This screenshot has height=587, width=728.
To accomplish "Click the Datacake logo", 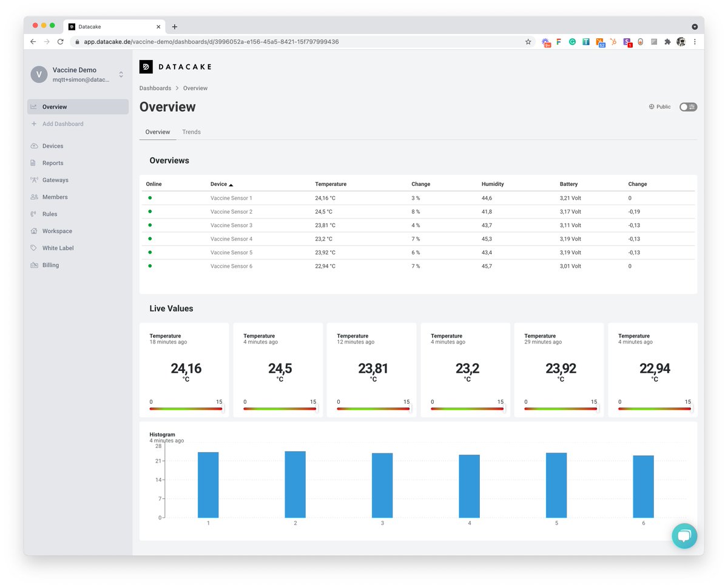I will (x=175, y=67).
